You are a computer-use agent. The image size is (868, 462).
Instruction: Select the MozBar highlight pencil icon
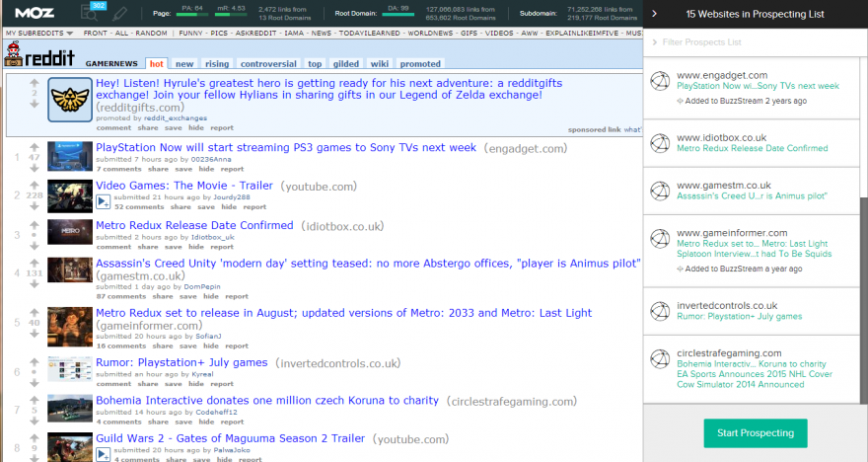119,12
